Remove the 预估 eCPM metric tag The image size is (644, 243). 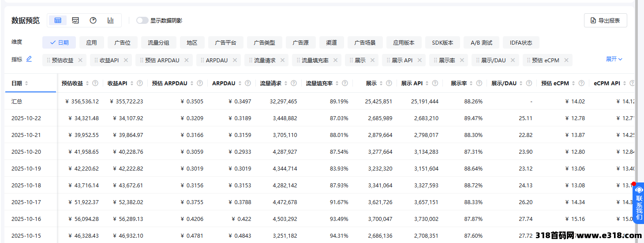(566, 60)
